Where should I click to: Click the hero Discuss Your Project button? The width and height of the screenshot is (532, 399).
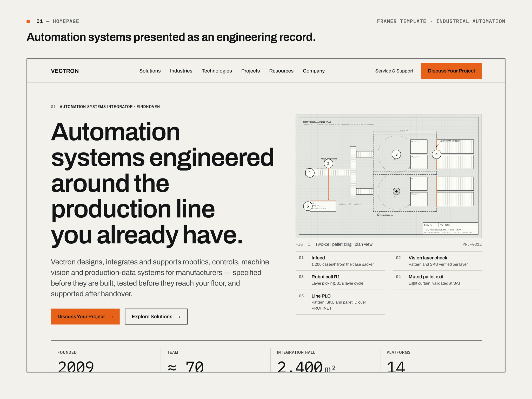click(85, 316)
